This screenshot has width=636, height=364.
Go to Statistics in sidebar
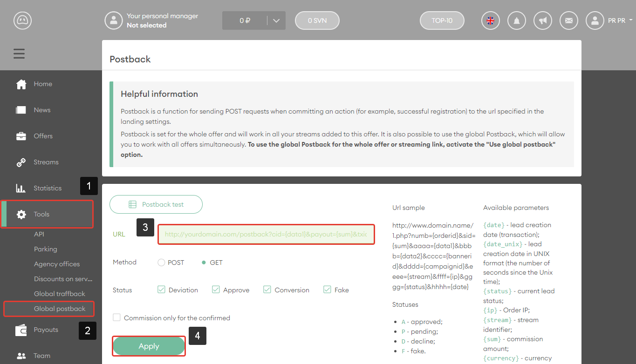pyautogui.click(x=47, y=188)
